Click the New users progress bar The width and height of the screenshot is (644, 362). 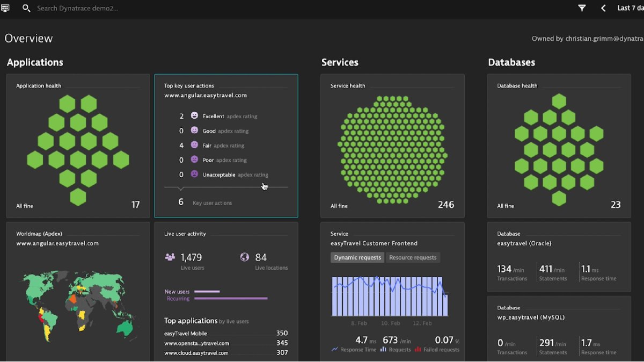tap(207, 292)
